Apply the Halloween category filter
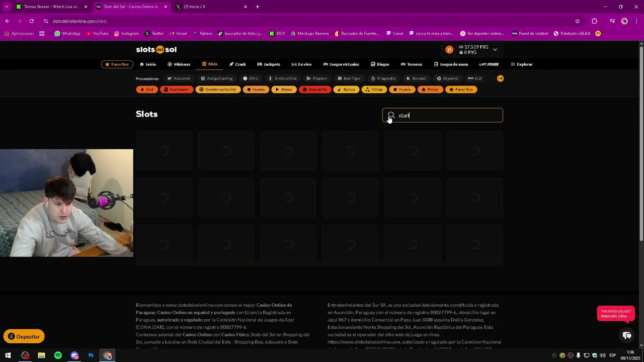This screenshot has height=362, width=644. [x=177, y=89]
